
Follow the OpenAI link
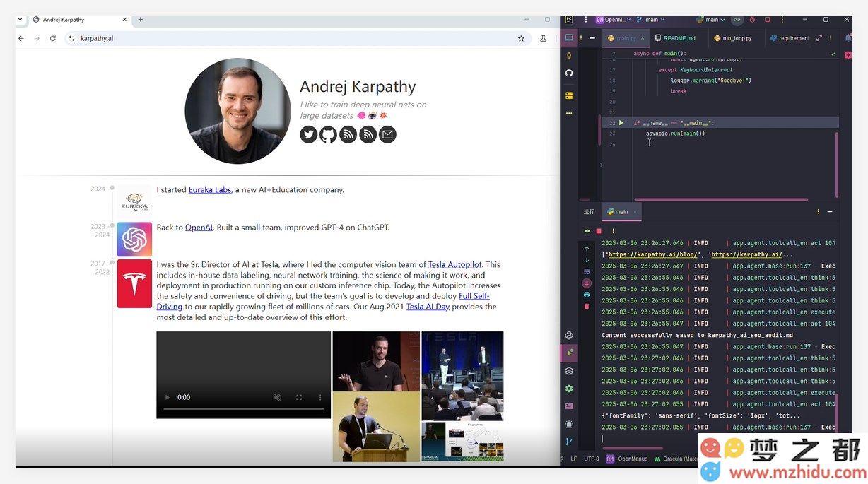(x=199, y=228)
